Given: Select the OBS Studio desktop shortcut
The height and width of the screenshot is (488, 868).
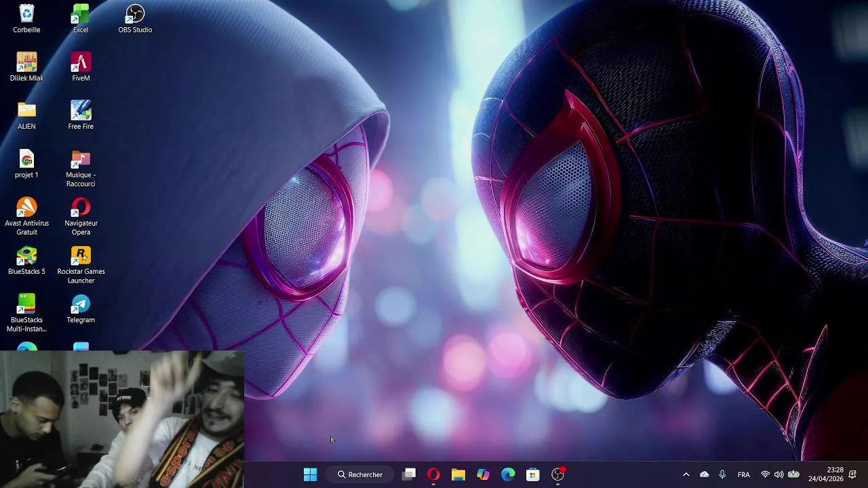Looking at the screenshot, I should click(135, 18).
